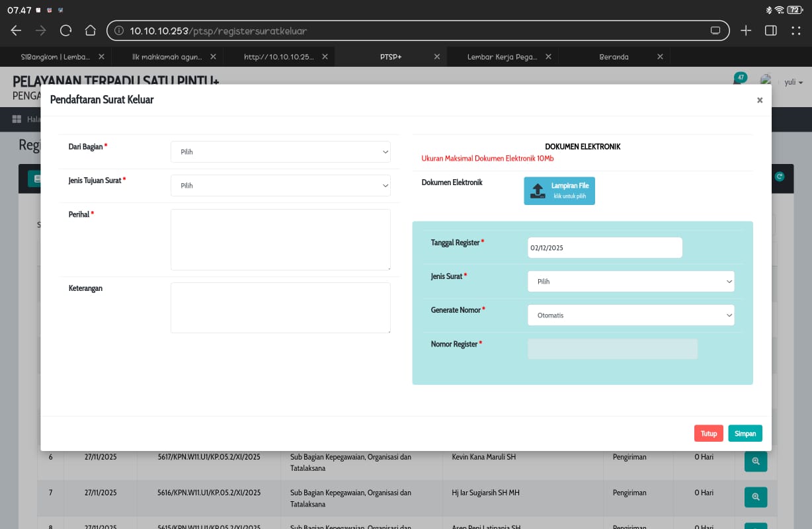Go to browser home page icon
Image resolution: width=812 pixels, height=529 pixels.
point(91,30)
